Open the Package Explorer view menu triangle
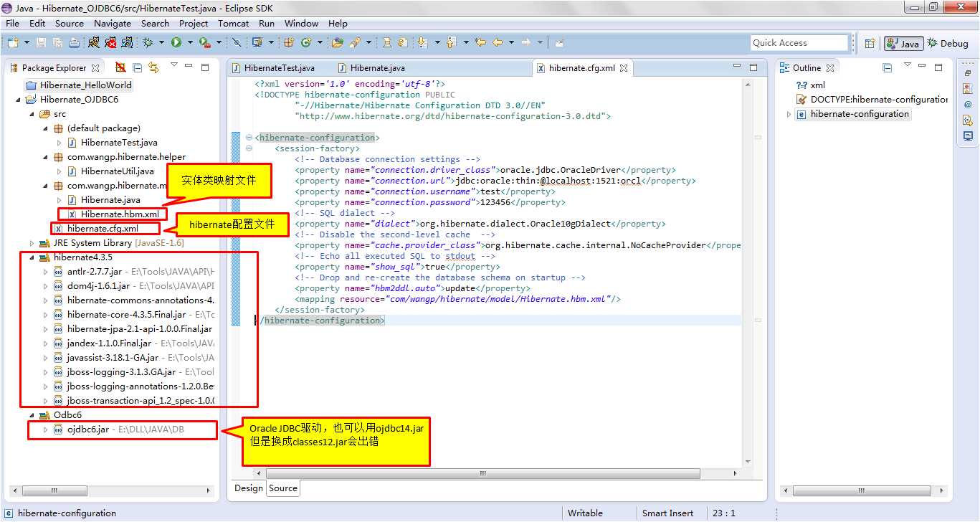This screenshot has height=522, width=980. click(x=173, y=65)
